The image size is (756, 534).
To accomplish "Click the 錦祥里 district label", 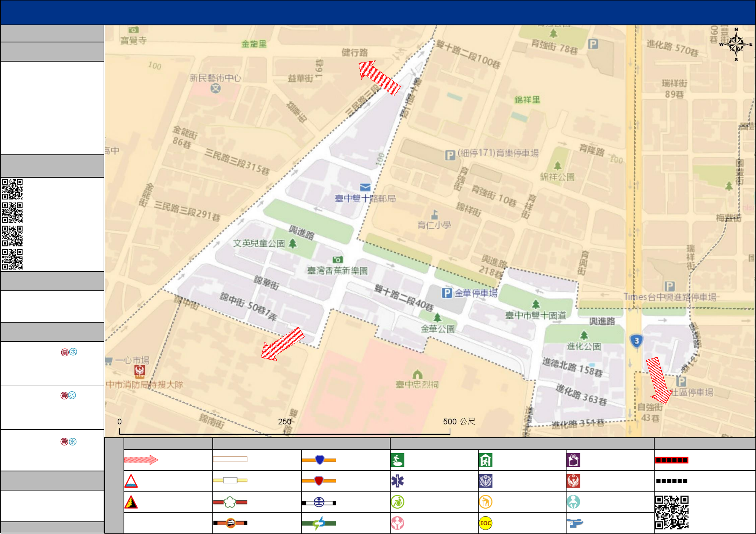I will (527, 100).
